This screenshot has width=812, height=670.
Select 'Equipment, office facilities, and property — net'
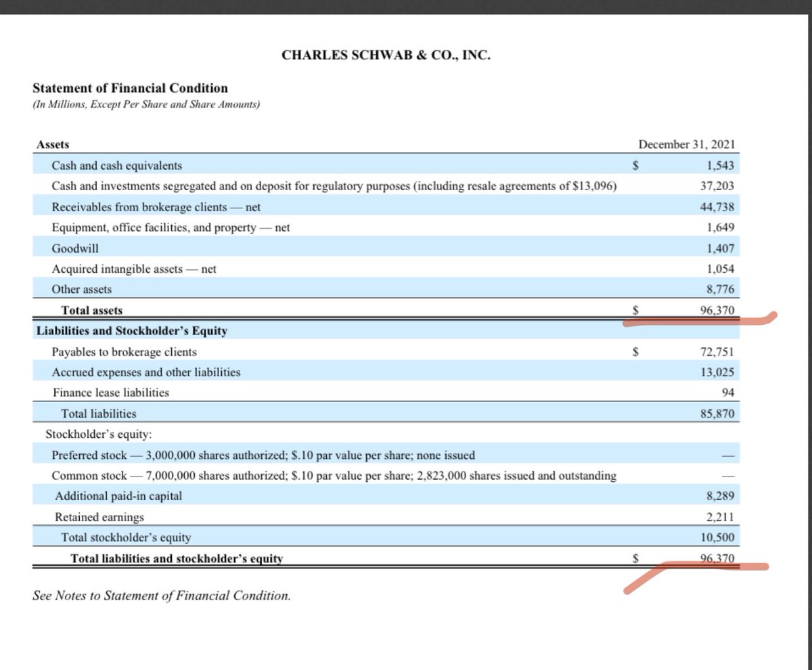tap(171, 227)
